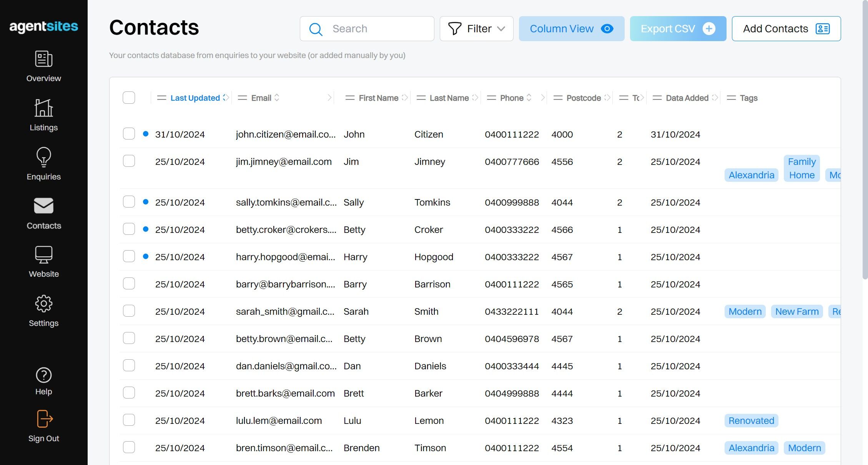Image resolution: width=868 pixels, height=465 pixels.
Task: Switch to Contacts in sidebar
Action: pyautogui.click(x=44, y=213)
